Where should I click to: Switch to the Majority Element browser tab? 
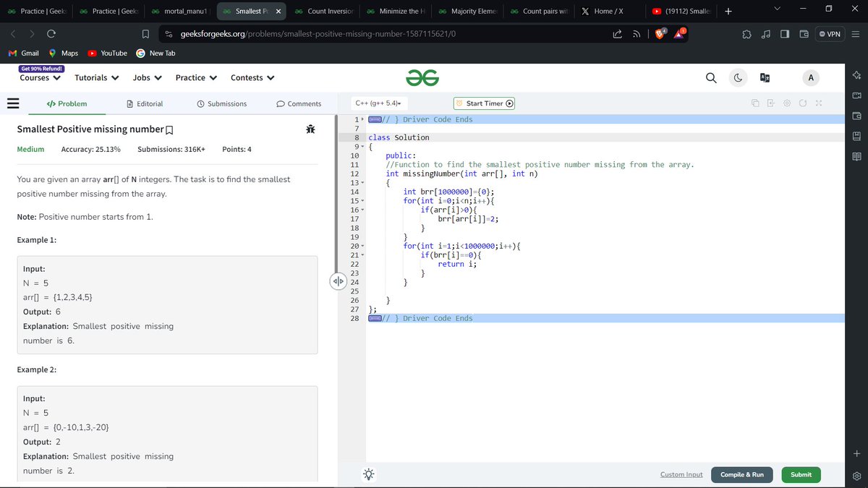(x=467, y=11)
